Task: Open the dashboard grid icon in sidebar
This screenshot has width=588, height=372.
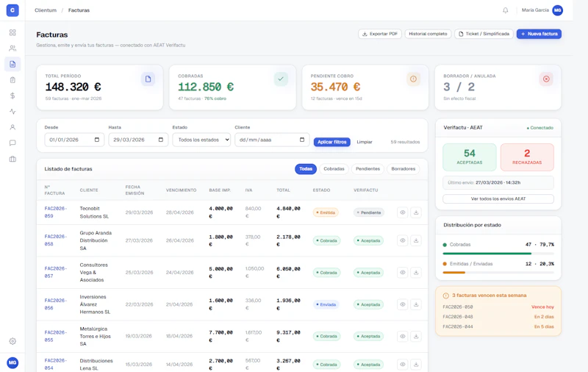Action: 12,32
